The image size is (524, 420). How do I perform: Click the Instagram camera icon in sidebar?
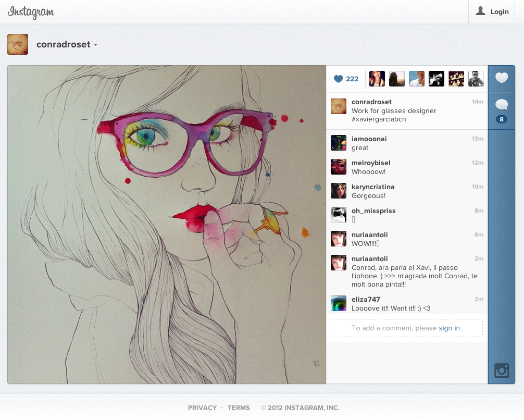point(502,370)
